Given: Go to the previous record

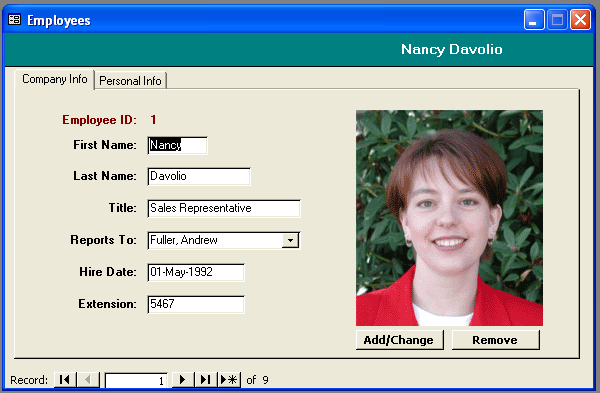Looking at the screenshot, I should [x=88, y=380].
